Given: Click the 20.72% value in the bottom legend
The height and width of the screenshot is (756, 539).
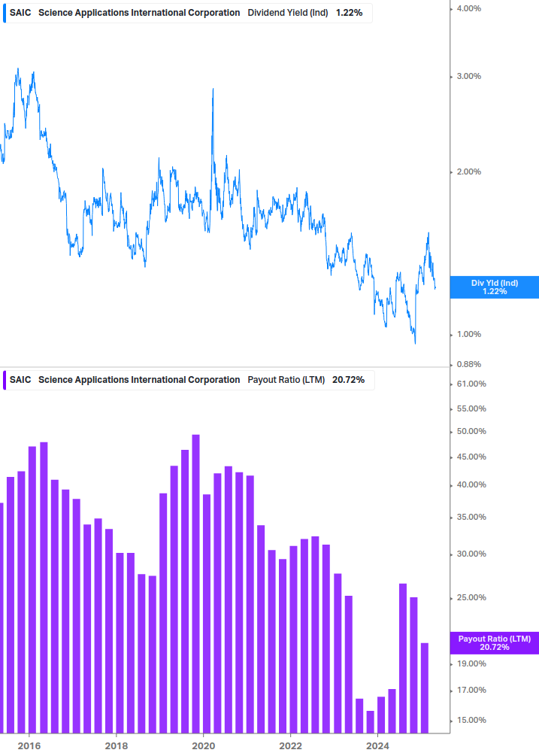Looking at the screenshot, I should 348,380.
